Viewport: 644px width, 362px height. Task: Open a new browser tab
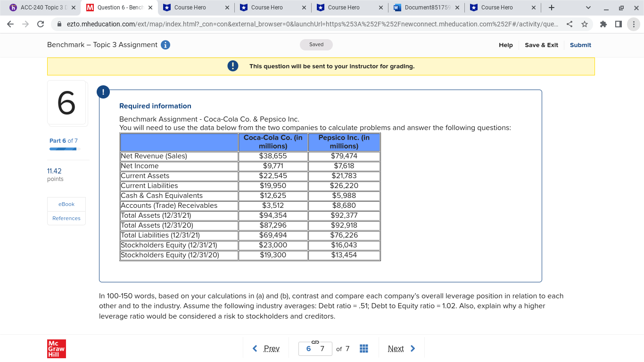pyautogui.click(x=552, y=8)
